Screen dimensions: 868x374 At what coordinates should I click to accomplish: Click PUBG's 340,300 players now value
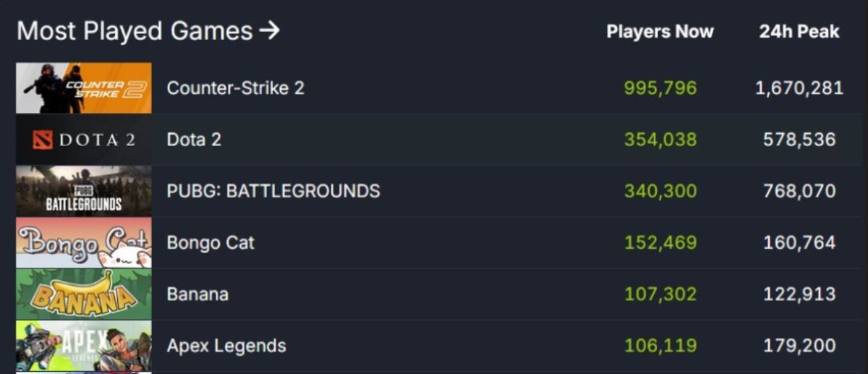[660, 191]
